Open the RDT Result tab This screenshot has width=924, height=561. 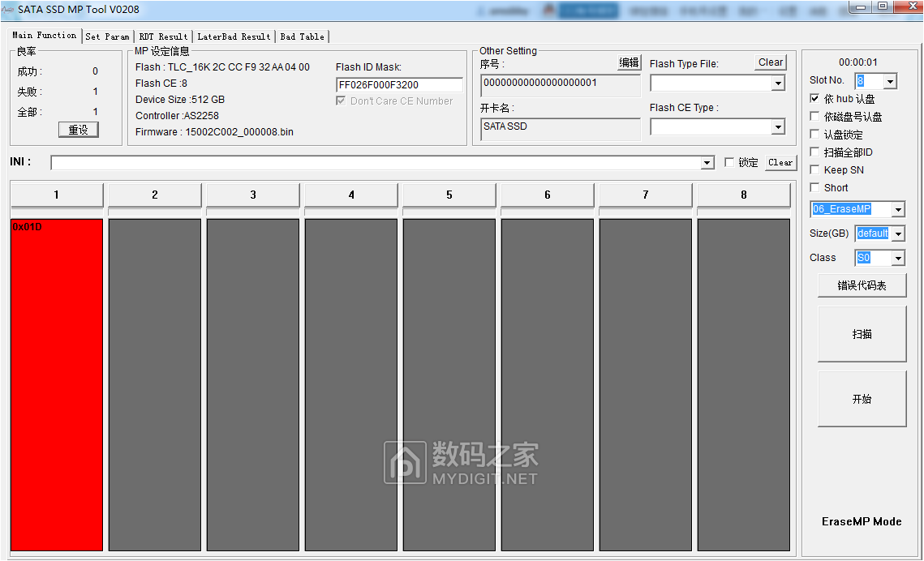click(x=163, y=36)
